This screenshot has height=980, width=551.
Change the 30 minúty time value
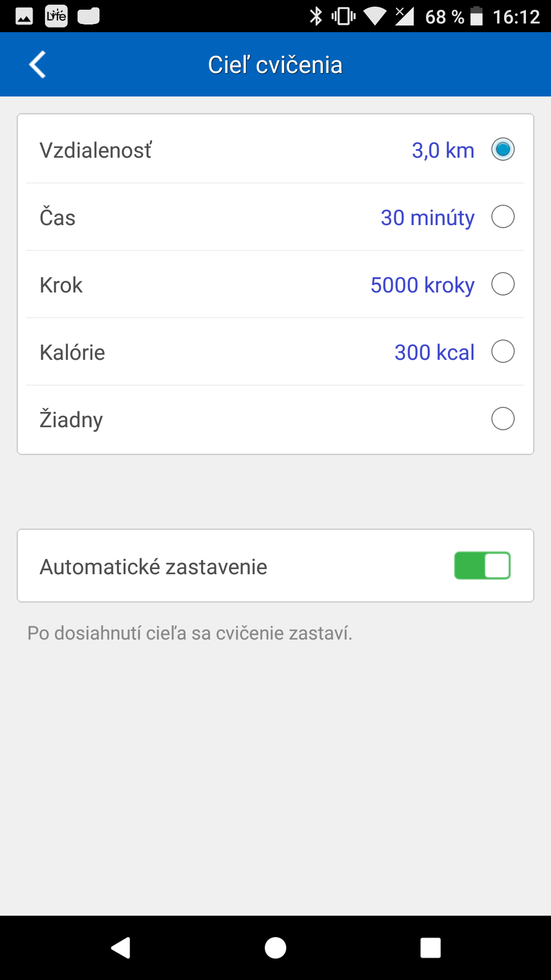pos(428,218)
